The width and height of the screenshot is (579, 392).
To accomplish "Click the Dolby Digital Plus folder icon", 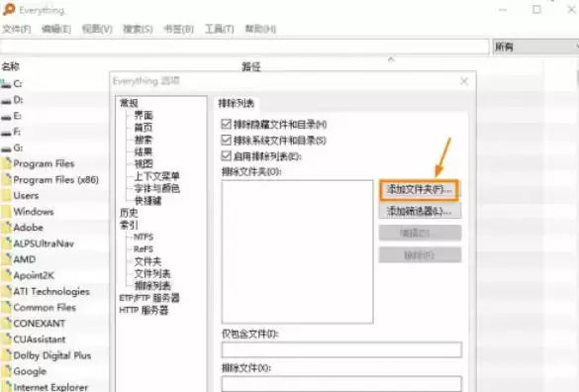I will [6, 355].
